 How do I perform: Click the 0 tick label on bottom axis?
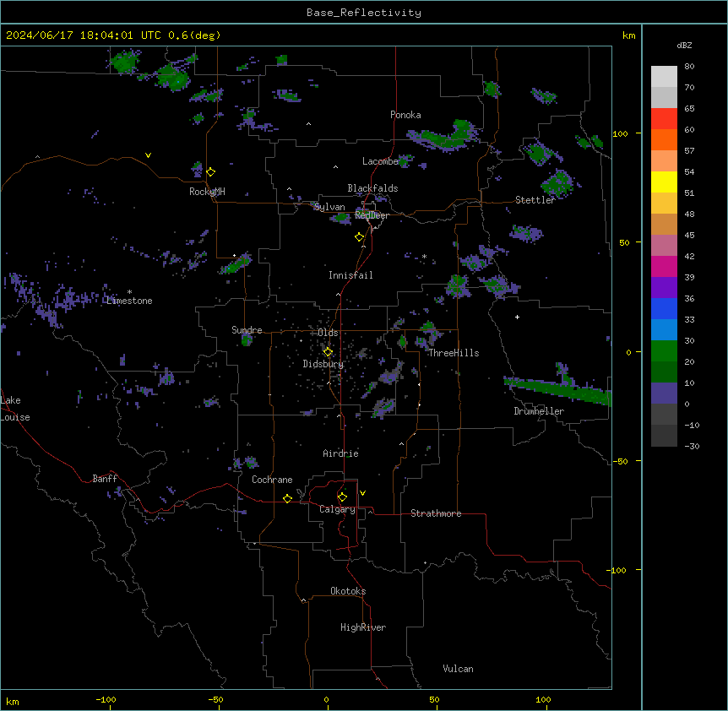(x=326, y=700)
